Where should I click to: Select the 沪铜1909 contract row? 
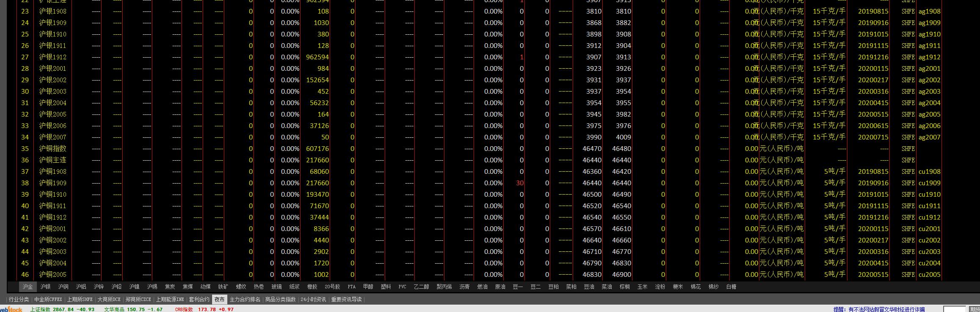(x=53, y=183)
